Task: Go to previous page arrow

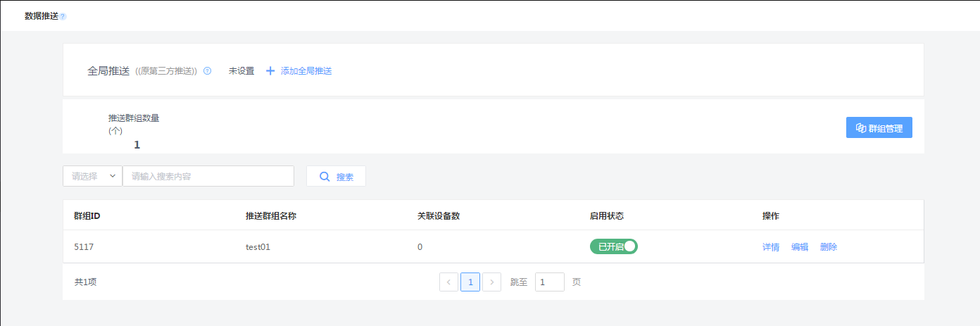Action: pyautogui.click(x=448, y=282)
